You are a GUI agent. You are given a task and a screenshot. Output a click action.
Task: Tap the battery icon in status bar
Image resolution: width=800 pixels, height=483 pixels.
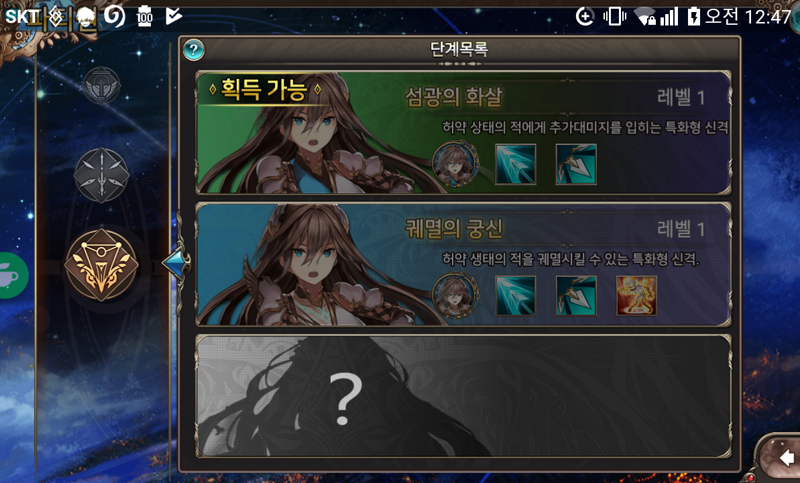point(693,16)
